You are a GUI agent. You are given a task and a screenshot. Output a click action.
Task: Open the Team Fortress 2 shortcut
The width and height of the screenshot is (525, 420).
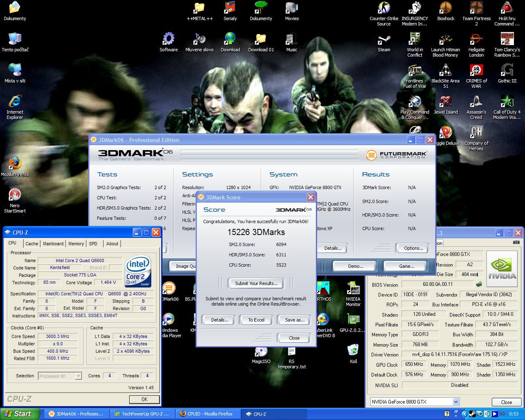pyautogui.click(x=476, y=14)
